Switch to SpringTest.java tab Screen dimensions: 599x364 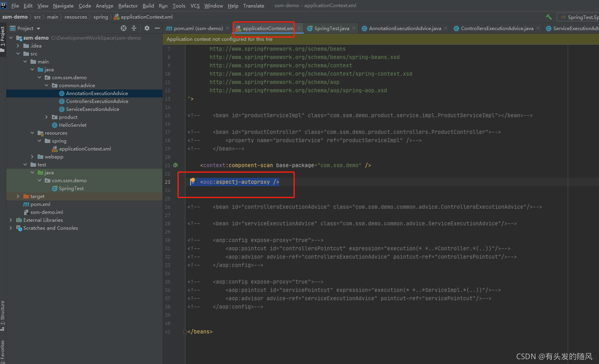332,28
